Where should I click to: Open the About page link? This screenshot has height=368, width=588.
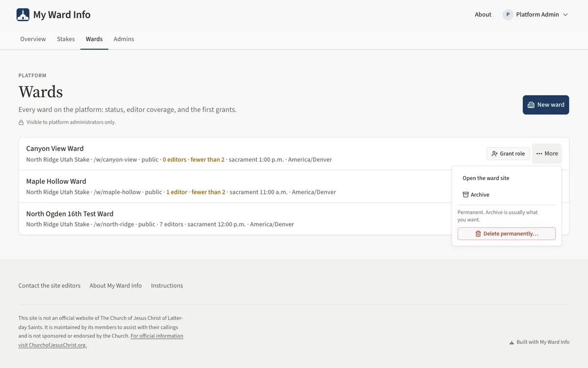tap(483, 15)
